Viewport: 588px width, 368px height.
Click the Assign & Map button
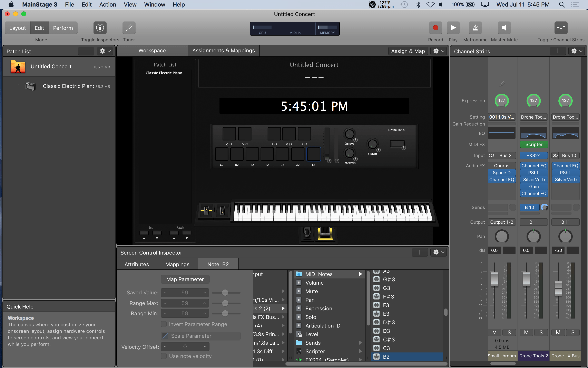[408, 51]
